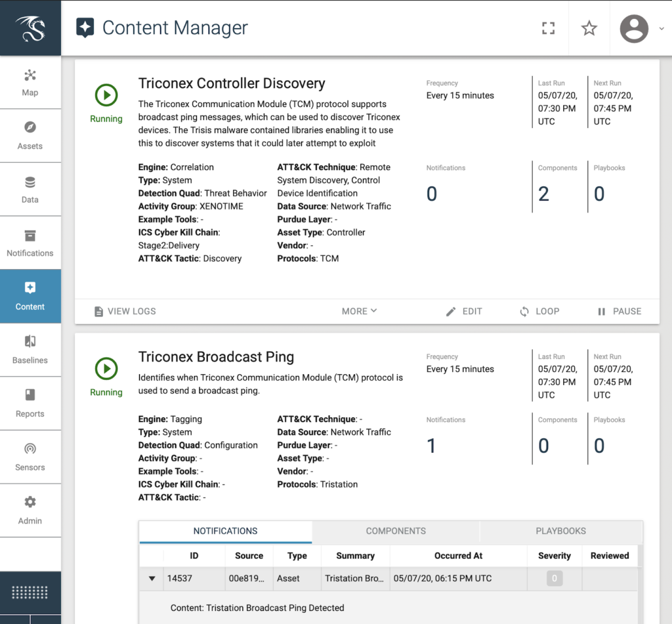Viewport: 672px width, 624px height.
Task: Click Notifications count 1 on Broadcast Ping
Action: point(431,446)
